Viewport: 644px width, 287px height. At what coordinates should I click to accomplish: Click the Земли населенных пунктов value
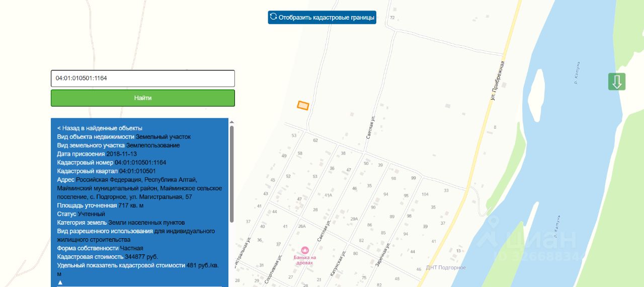click(147, 223)
